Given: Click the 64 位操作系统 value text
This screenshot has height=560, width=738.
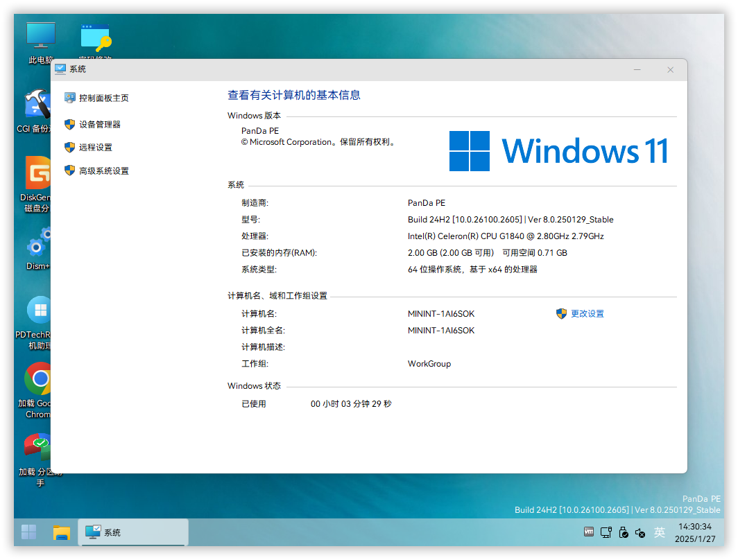Looking at the screenshot, I should 472,270.
